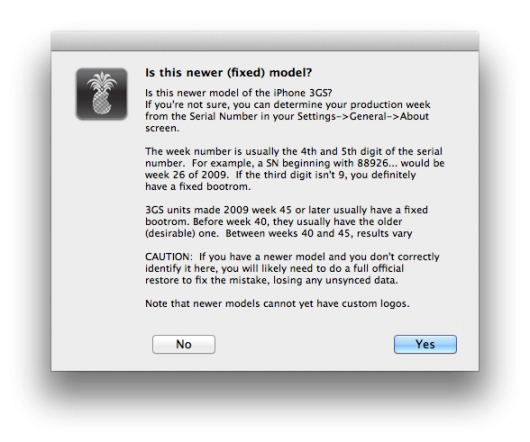Click the 'week 26 of 2009' text

click(186, 175)
